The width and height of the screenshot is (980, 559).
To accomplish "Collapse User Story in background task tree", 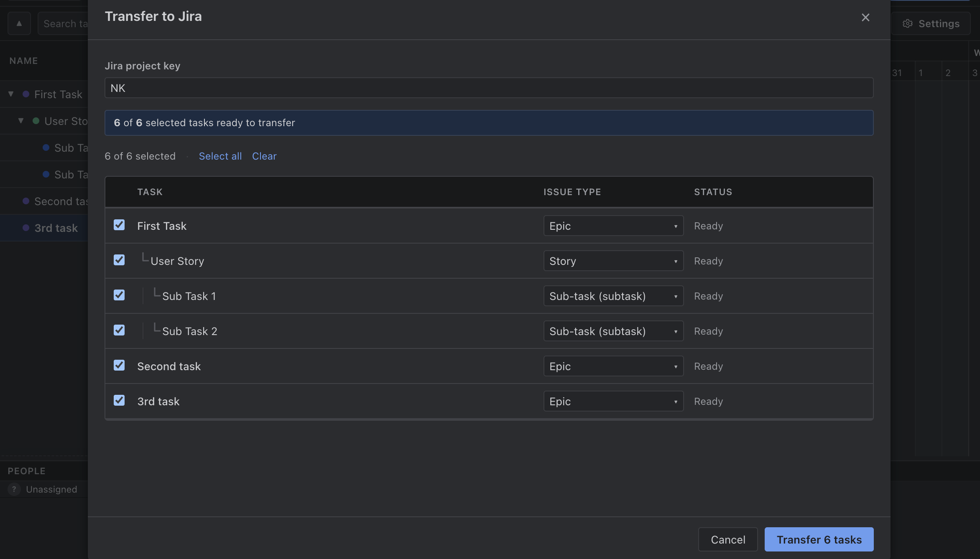I will [21, 121].
